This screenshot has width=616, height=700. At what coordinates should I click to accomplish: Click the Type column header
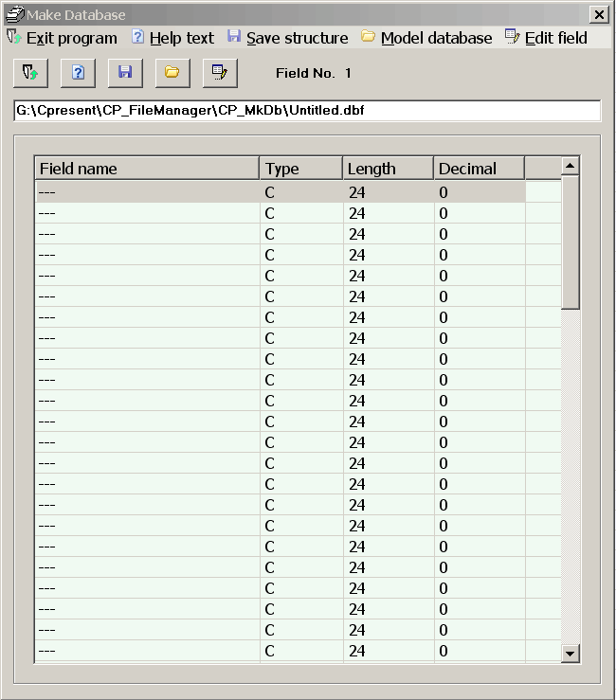[x=300, y=169]
